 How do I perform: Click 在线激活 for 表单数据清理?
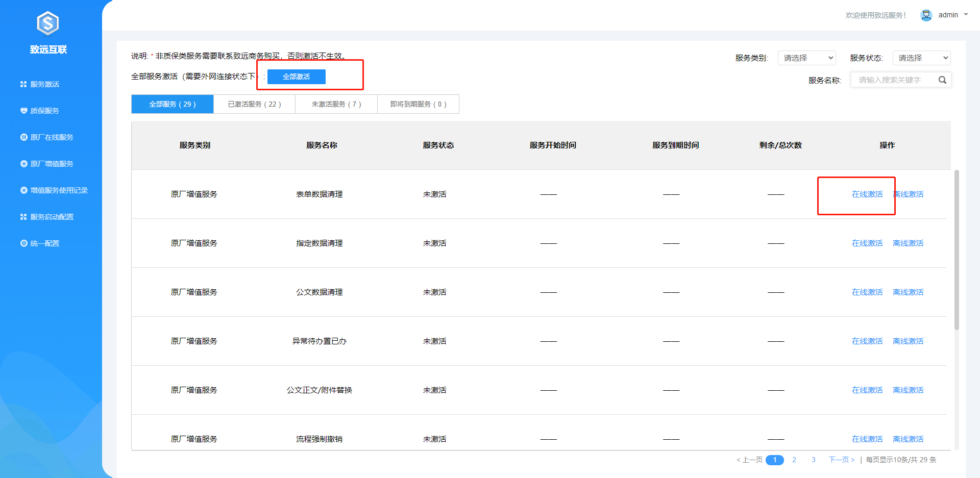(867, 194)
